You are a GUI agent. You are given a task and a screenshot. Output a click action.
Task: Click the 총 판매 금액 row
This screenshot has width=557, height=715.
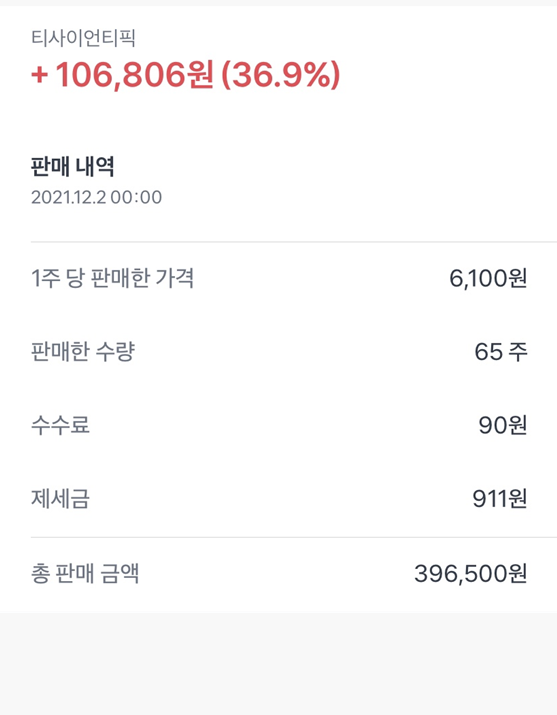click(279, 574)
